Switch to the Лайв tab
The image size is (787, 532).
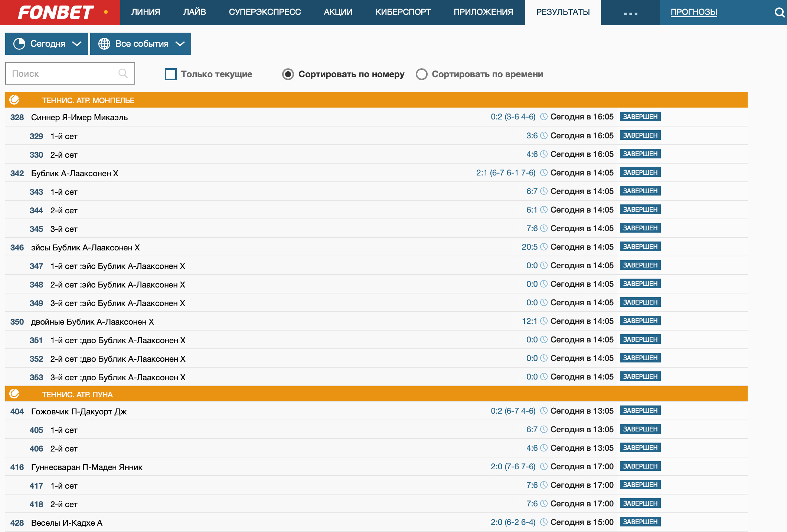tap(195, 12)
